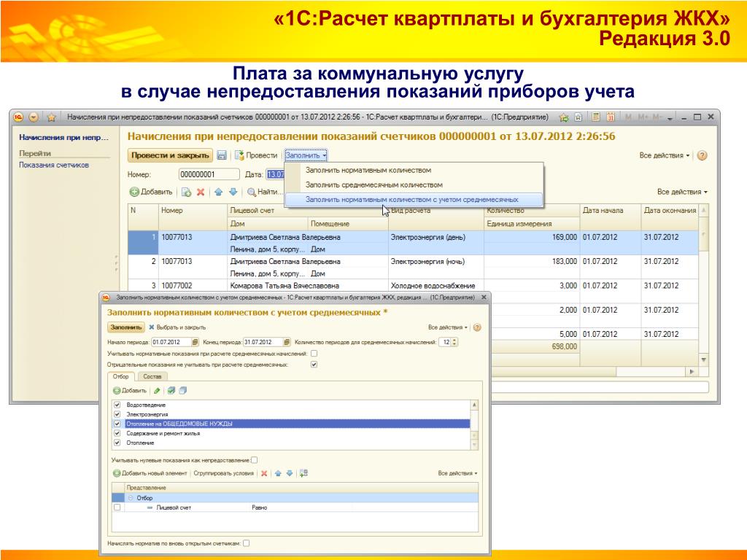Open Все действия dropdown above main table
747x560 pixels.
682,192
